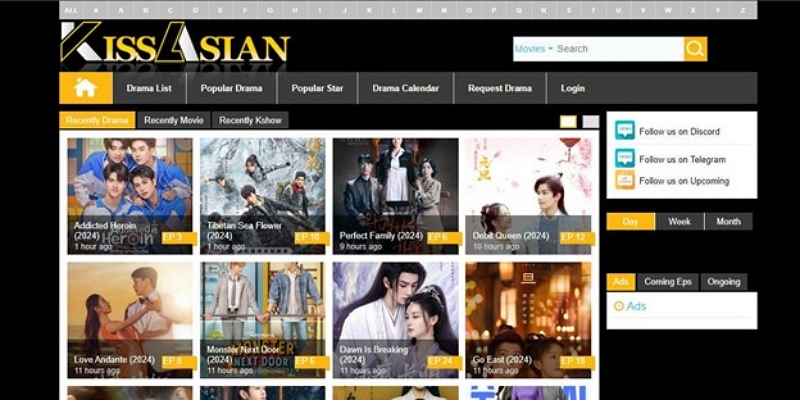This screenshot has width=800, height=400.
Task: Click the Upcoming icon in the follow box
Action: click(624, 180)
